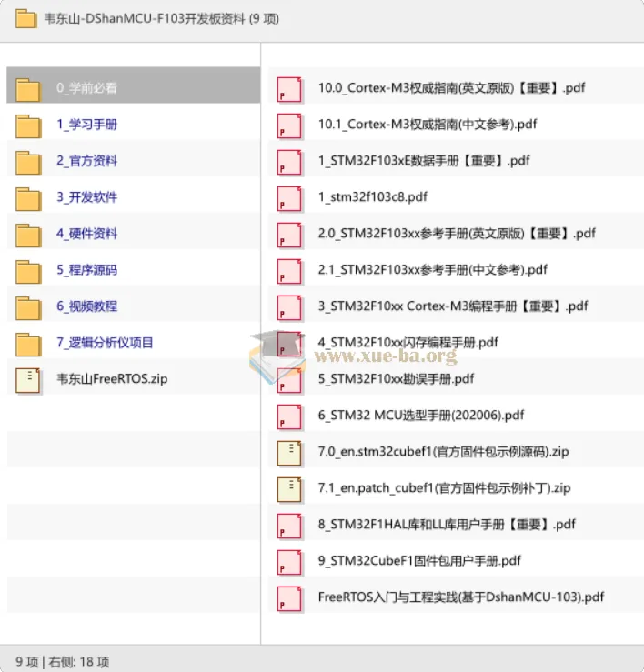This screenshot has width=644, height=672.
Task: Click PDF icon of 8_STM32F1HAL库和LL库用户手册
Action: click(289, 527)
